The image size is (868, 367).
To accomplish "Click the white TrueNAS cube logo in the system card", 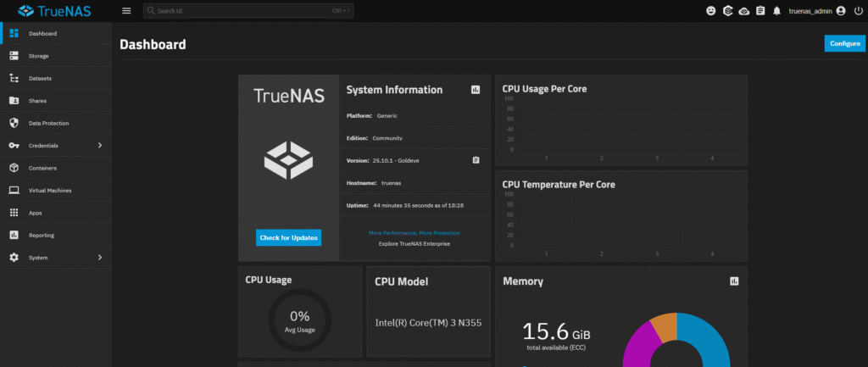I will (288, 160).
